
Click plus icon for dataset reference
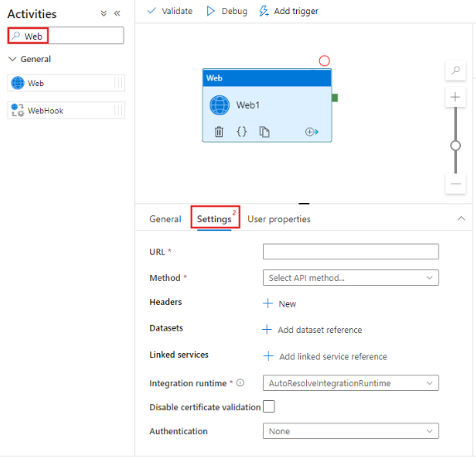[267, 330]
